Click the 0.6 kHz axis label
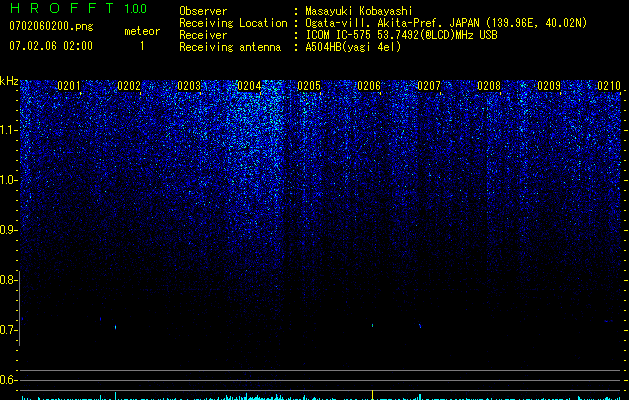The height and width of the screenshot is (400, 629). (8, 380)
